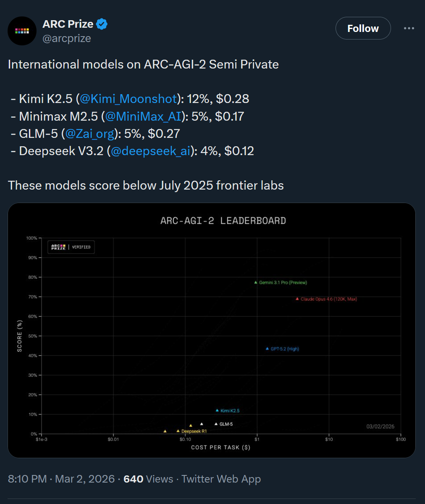This screenshot has width=425, height=504.
Task: Click the ARC-AGI-2 Leaderboard chart title
Action: pos(223,221)
